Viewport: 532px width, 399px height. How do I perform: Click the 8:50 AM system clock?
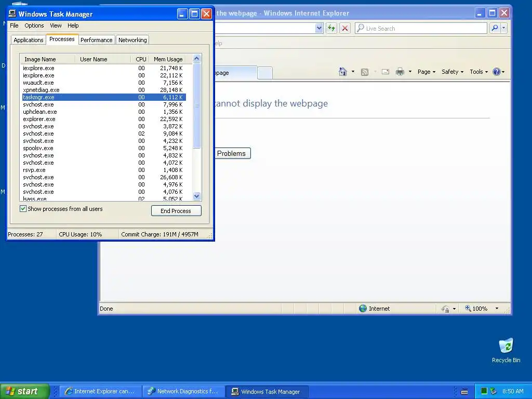click(512, 391)
